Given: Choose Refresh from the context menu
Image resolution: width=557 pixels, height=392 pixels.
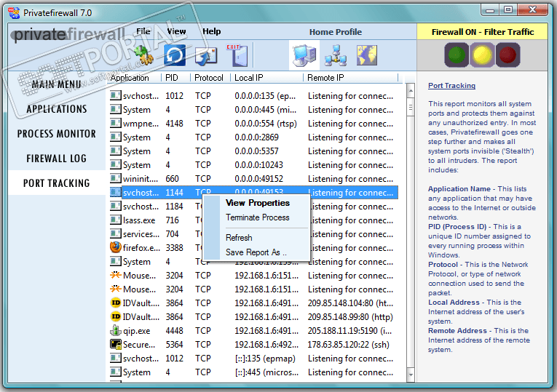Looking at the screenshot, I should click(239, 238).
